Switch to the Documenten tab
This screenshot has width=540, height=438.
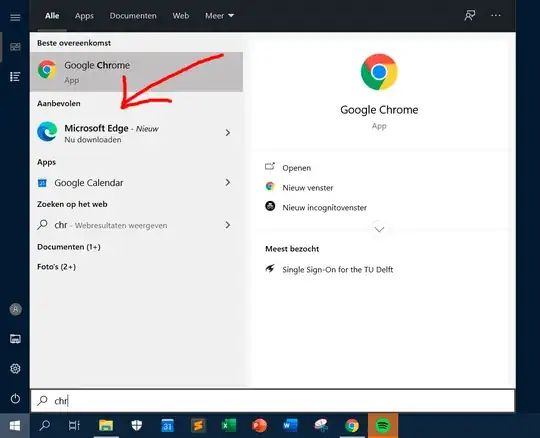pyautogui.click(x=133, y=16)
